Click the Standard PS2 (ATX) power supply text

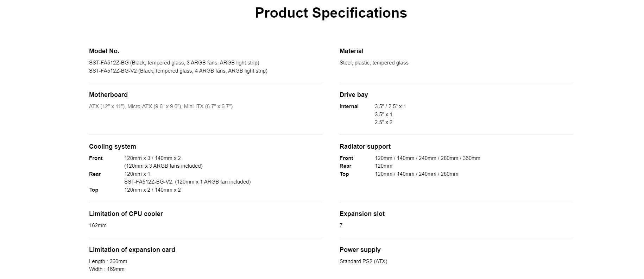363,261
